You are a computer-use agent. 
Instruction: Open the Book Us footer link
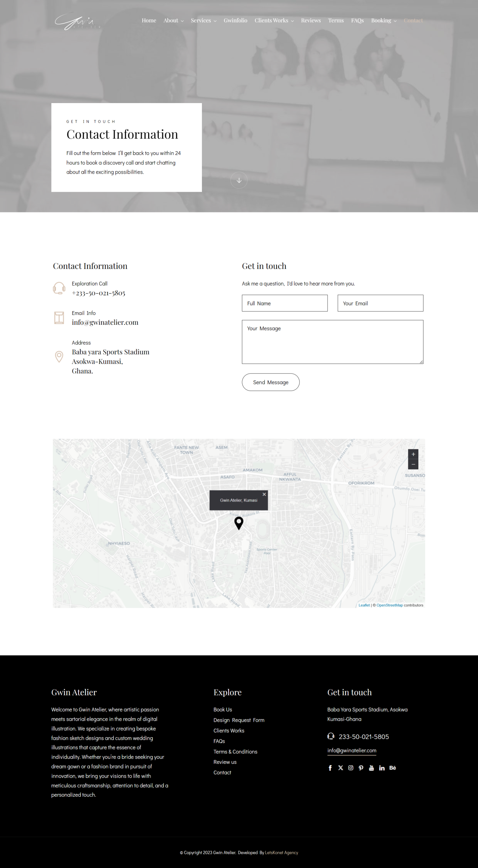pos(223,710)
